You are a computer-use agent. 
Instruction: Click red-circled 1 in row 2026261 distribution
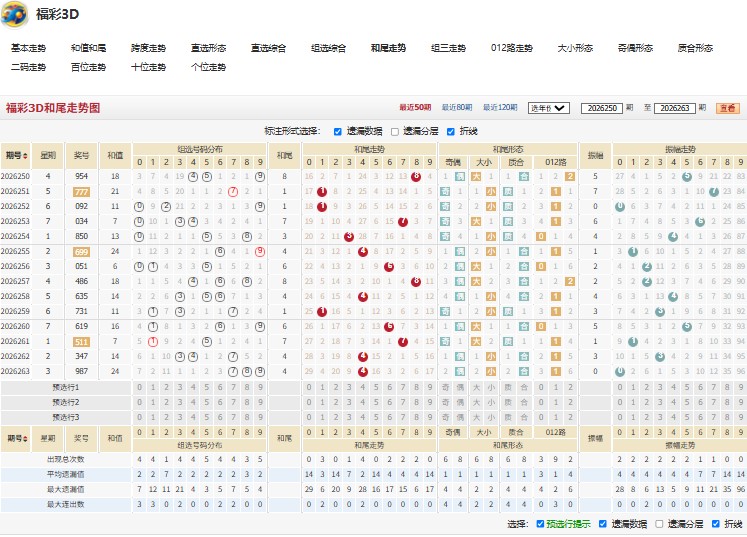tap(152, 342)
